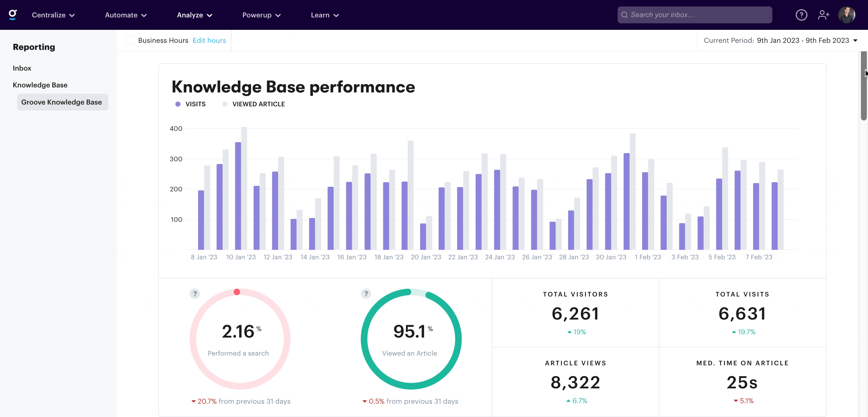Open the help question mark icon

(801, 15)
